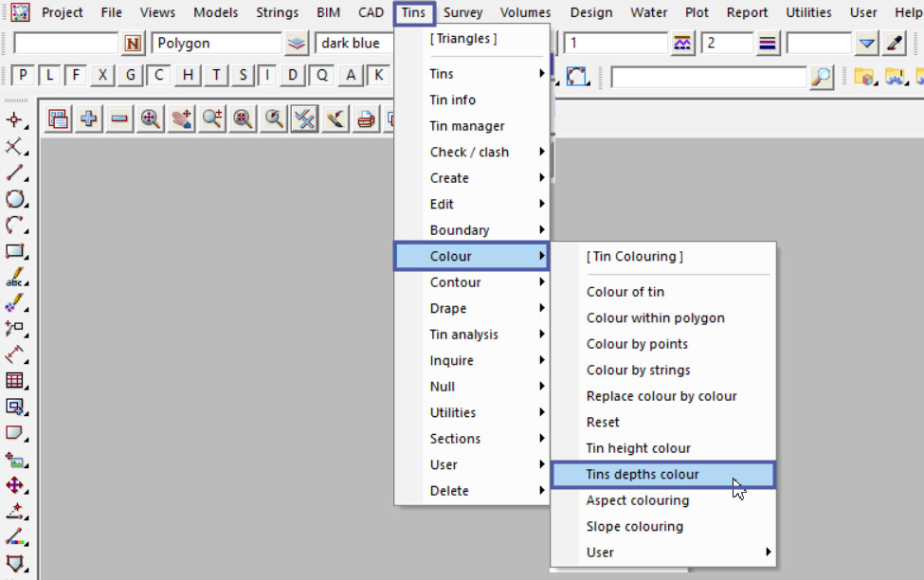Viewport: 924px width, 580px height.
Task: Open the blue triangle dropdown in top toolbar
Action: [867, 44]
